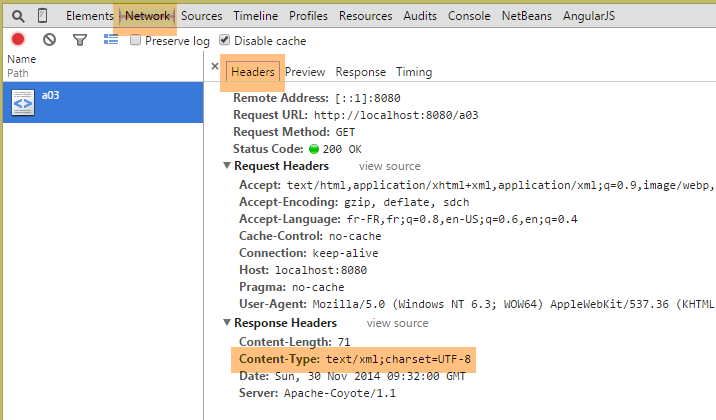Collapse the Request Headers section
This screenshot has height=420, width=716.
[x=226, y=166]
